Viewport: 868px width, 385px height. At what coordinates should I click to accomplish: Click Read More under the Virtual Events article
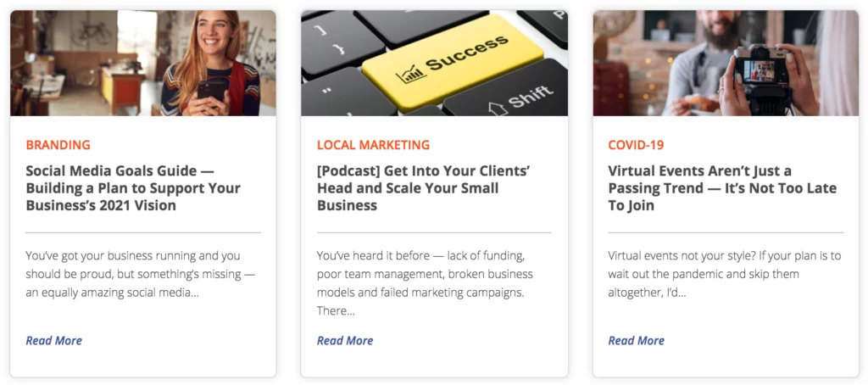pyautogui.click(x=636, y=341)
